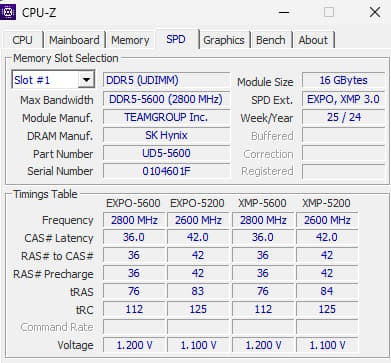This screenshot has width=391, height=363.
Task: Click EXPO-5200 CAS# Latency 42.0 value
Action: pyautogui.click(x=198, y=237)
